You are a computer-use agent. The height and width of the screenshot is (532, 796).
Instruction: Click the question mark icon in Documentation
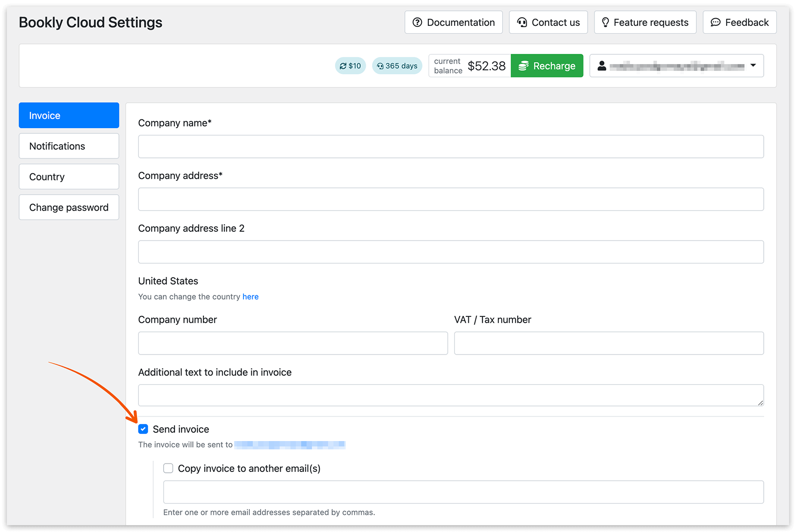coord(417,22)
